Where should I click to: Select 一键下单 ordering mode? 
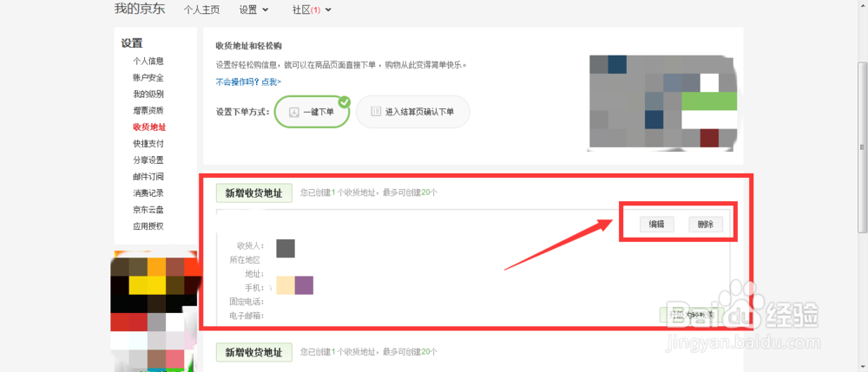[312, 112]
